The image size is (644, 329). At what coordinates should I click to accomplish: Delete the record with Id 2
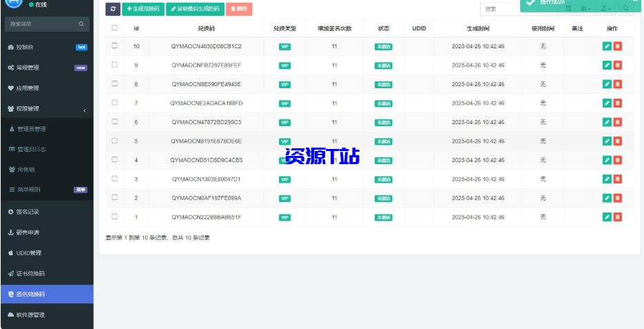[617, 198]
